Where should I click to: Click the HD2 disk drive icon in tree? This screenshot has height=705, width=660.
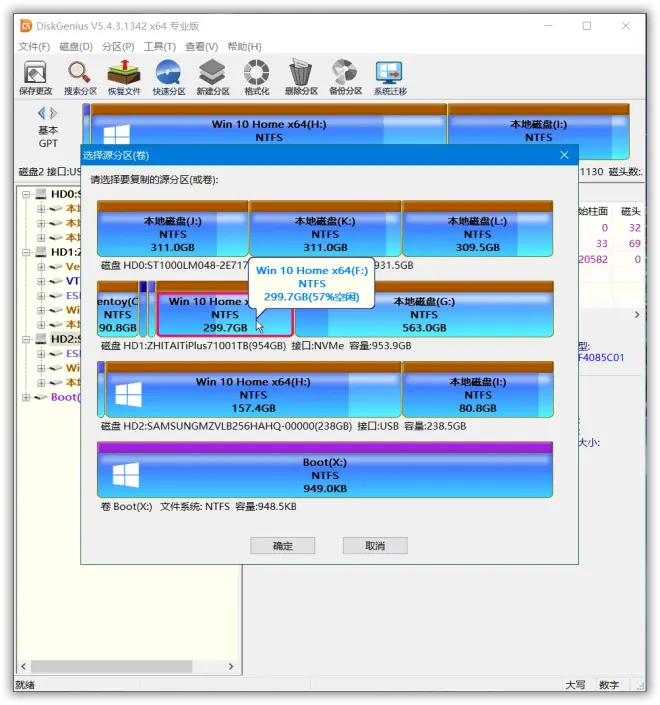click(41, 339)
